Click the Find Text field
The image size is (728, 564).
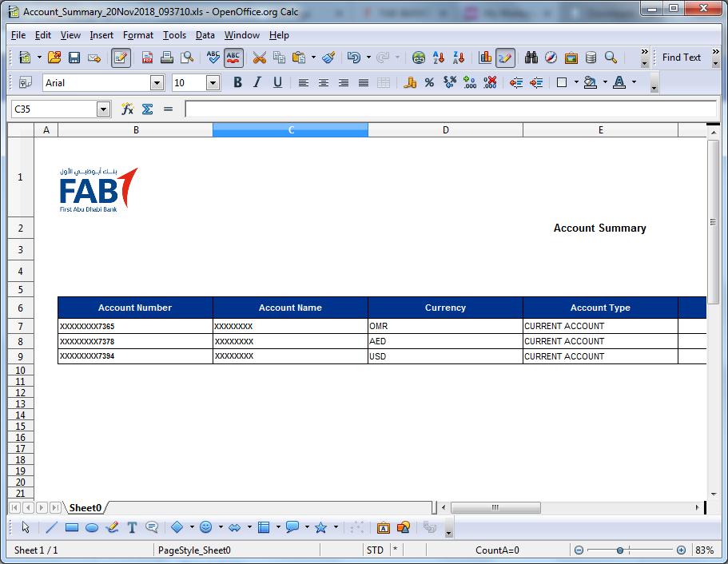click(682, 58)
